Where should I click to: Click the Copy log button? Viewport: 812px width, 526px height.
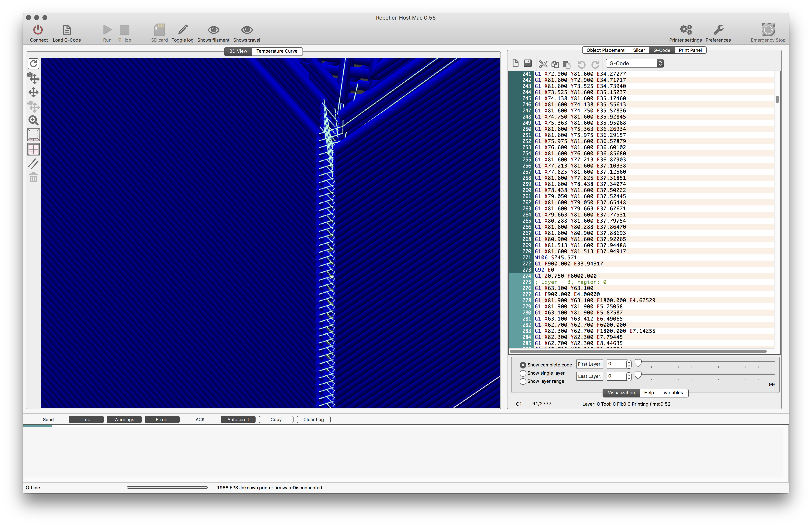click(276, 420)
